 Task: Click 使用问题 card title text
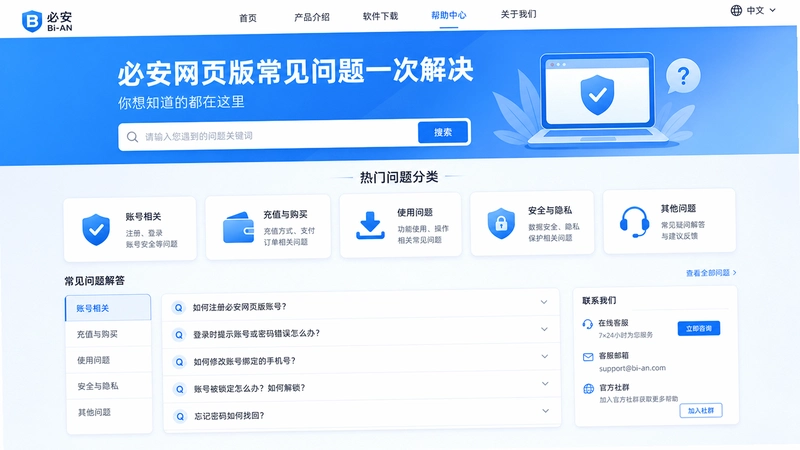(415, 212)
